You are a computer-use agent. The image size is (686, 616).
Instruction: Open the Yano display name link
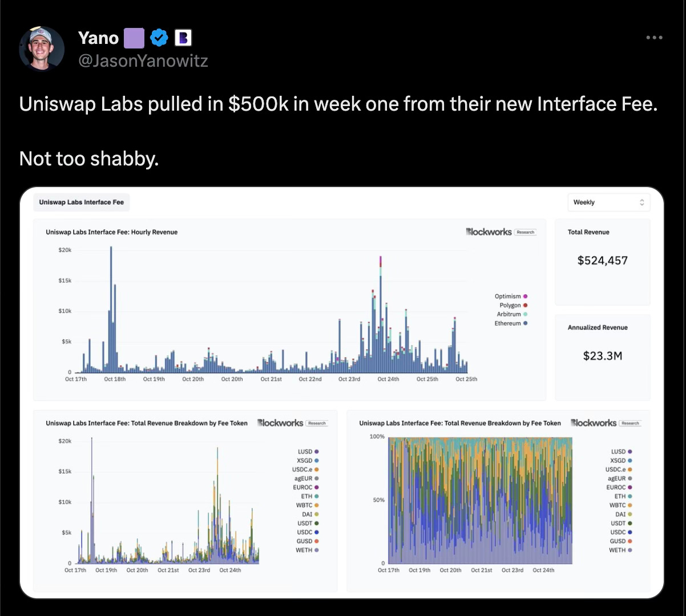pyautogui.click(x=98, y=38)
